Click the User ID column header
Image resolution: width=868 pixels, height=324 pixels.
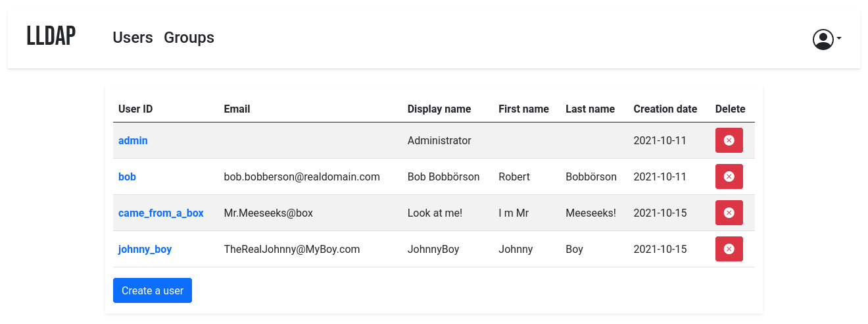(x=135, y=109)
